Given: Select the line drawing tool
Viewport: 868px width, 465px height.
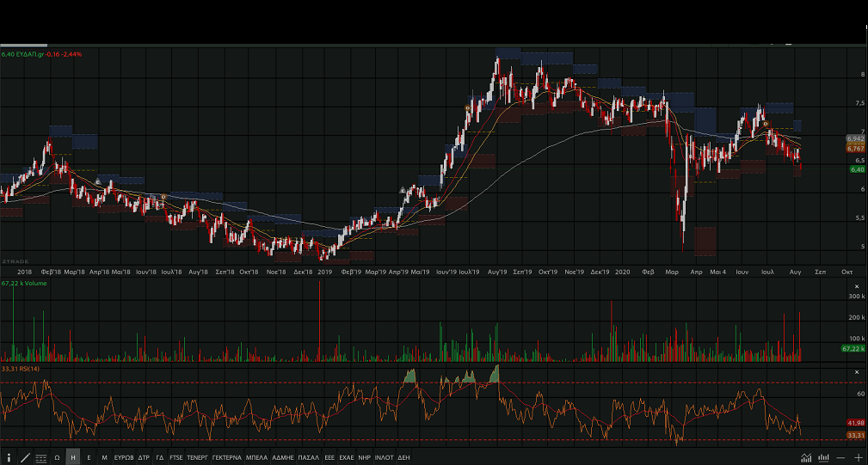Looking at the screenshot, I should pos(24,458).
